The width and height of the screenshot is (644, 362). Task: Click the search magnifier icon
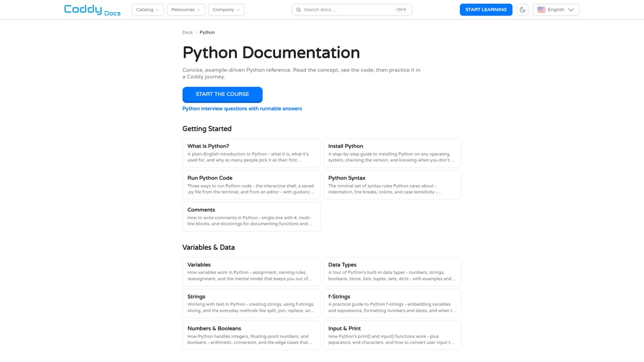coord(298,10)
